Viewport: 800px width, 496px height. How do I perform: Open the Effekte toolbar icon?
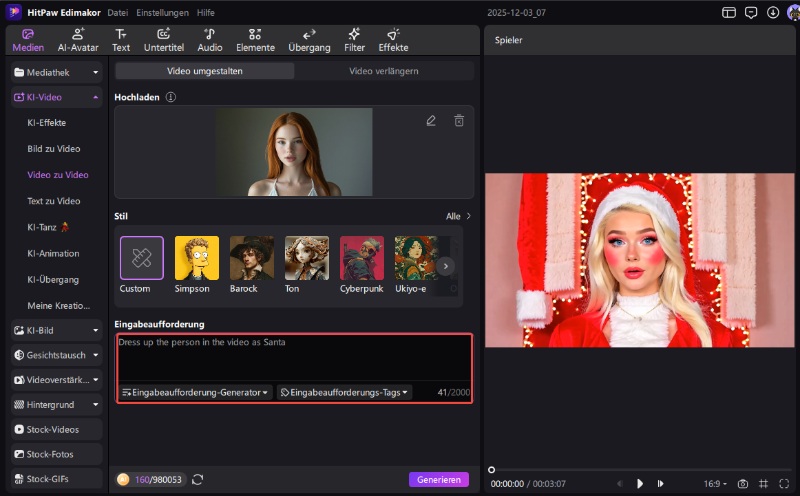(393, 39)
